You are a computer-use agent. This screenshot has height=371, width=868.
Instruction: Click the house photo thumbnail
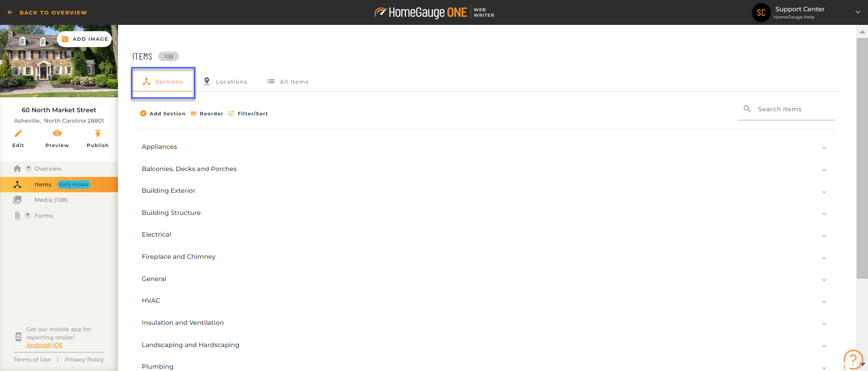click(59, 61)
